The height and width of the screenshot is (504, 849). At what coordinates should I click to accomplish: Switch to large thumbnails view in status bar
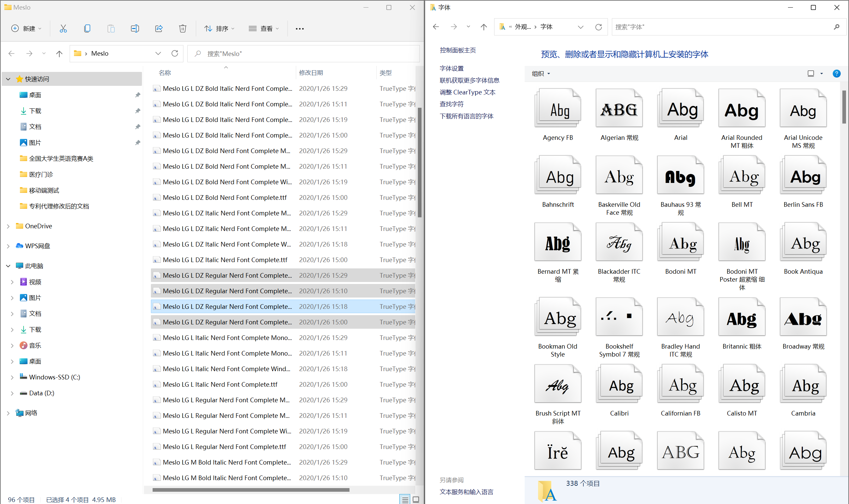(416, 499)
